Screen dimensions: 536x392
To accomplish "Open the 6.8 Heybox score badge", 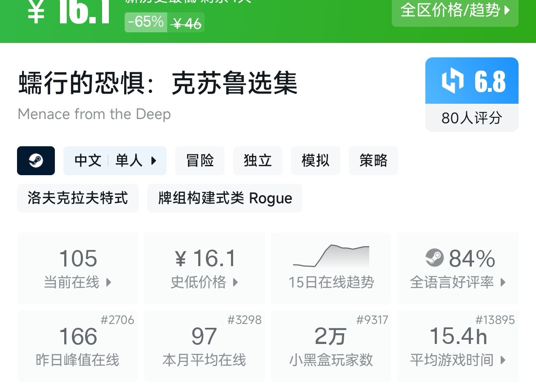I will (472, 81).
